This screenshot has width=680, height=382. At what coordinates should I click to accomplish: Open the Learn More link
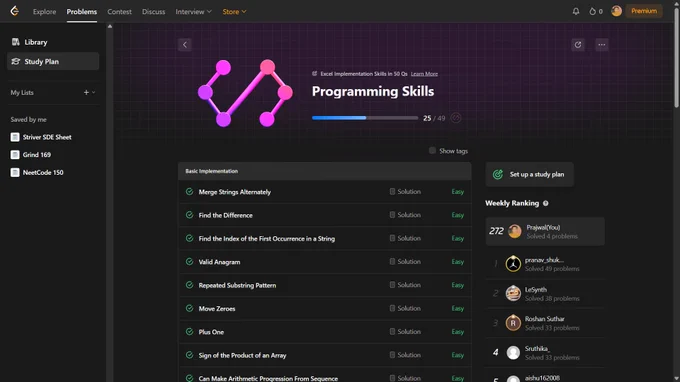point(424,74)
